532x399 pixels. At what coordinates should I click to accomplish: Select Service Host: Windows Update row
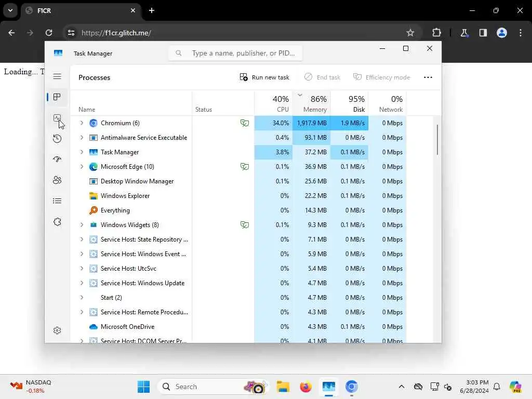click(238, 283)
